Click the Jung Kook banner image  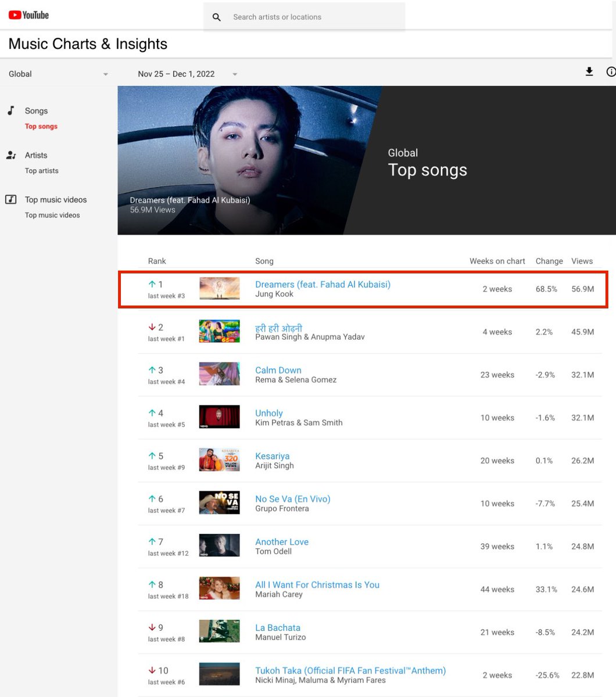[x=250, y=160]
